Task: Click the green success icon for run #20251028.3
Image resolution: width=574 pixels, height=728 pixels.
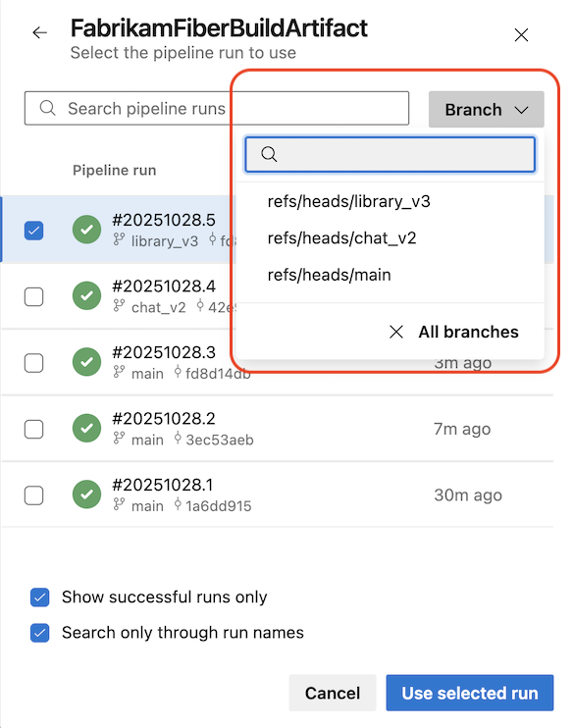Action: [87, 362]
